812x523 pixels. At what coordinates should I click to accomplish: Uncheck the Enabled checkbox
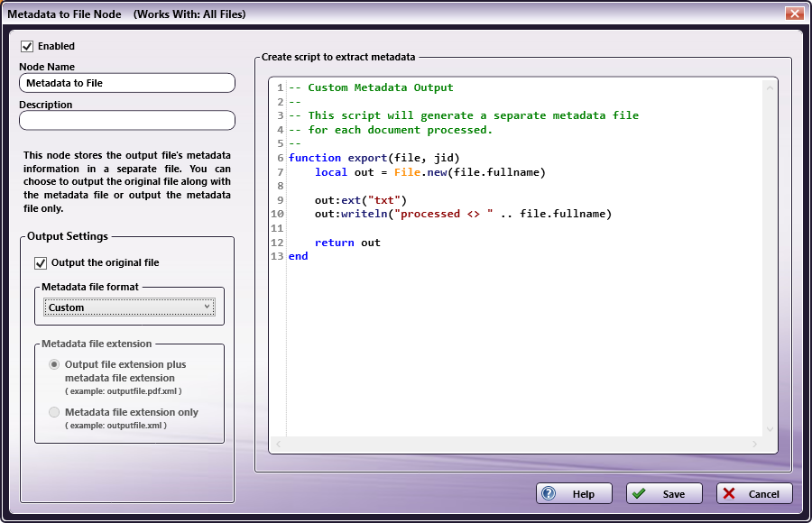click(27, 47)
